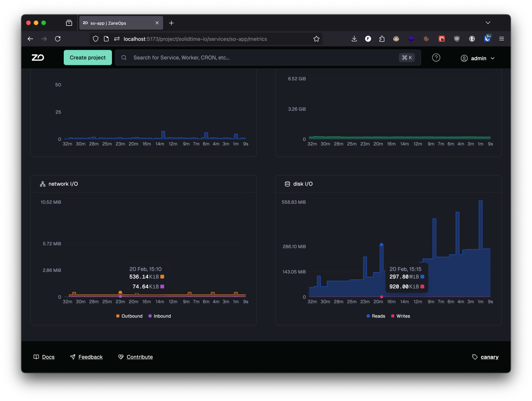The height and width of the screenshot is (401, 532).
Task: Click the Writes red legend swatch
Action: click(393, 316)
